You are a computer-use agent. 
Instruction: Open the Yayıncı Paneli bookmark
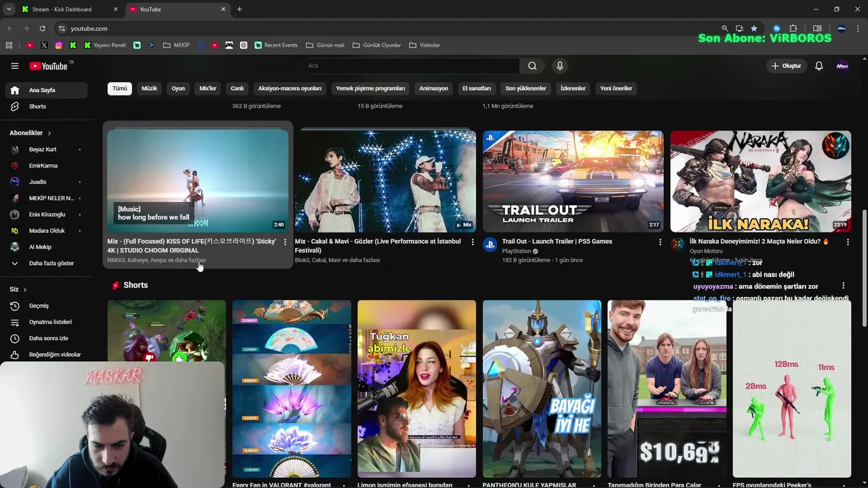(x=105, y=45)
